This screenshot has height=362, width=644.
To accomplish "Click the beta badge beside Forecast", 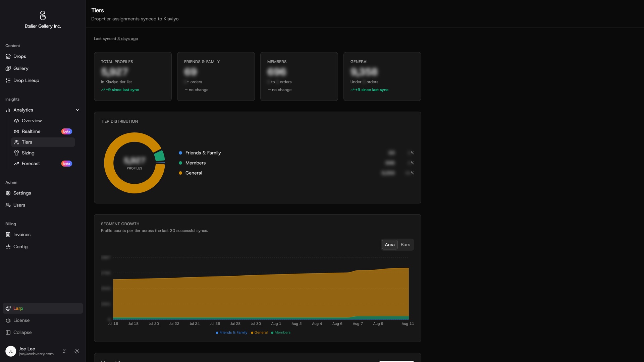I will [x=67, y=164].
